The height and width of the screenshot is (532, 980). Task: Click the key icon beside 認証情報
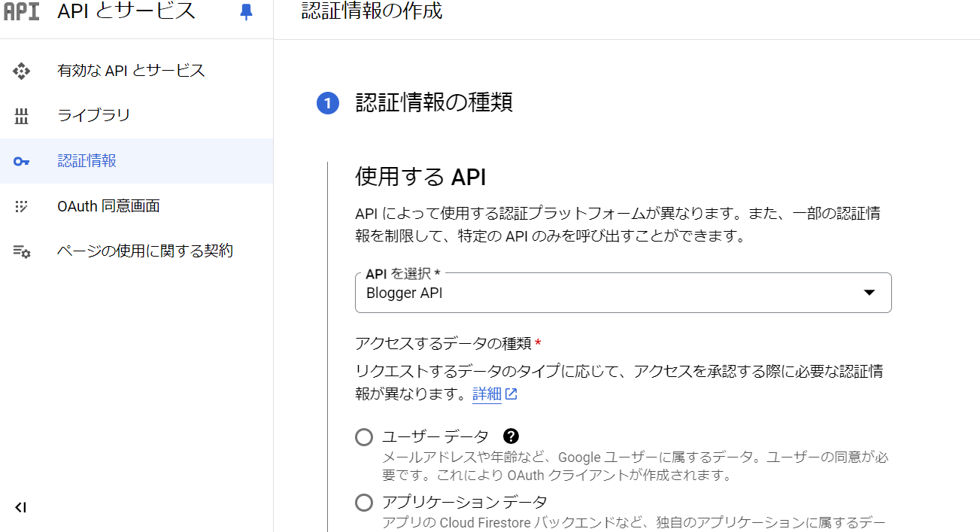(21, 160)
